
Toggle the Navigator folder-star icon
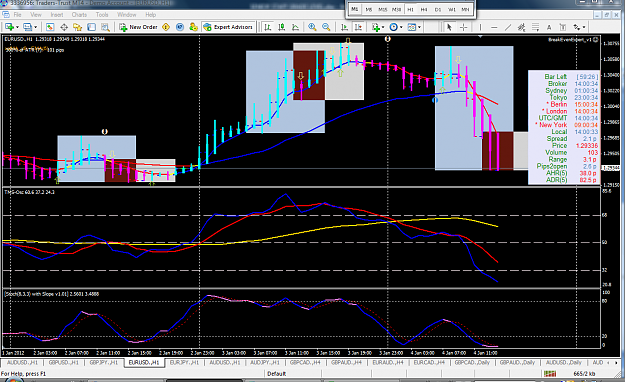[x=77, y=27]
